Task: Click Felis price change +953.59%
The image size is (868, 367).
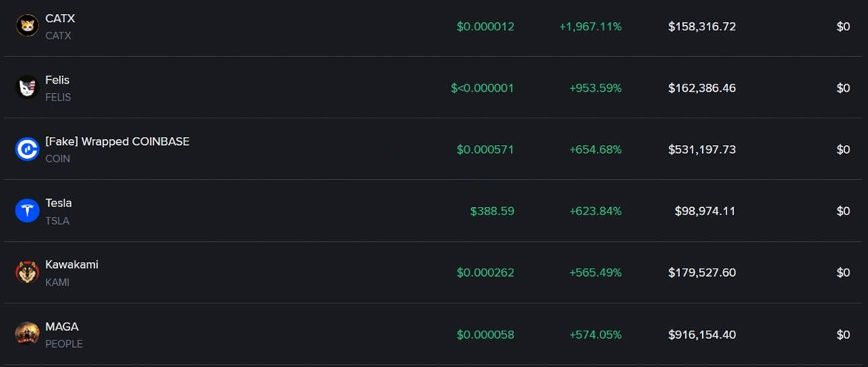Action: (x=595, y=88)
